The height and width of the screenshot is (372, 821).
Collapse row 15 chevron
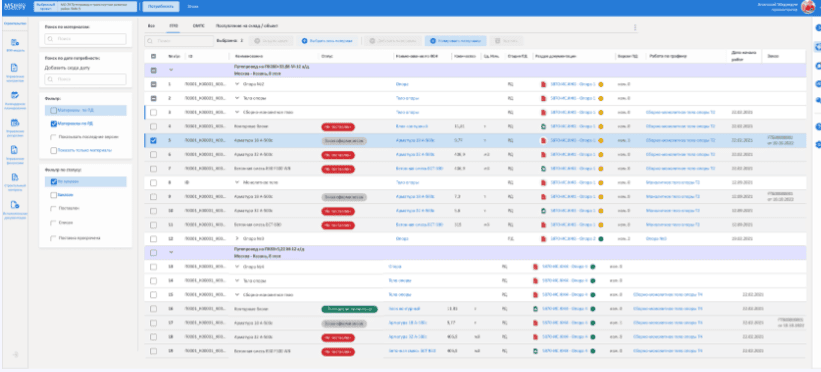237,294
